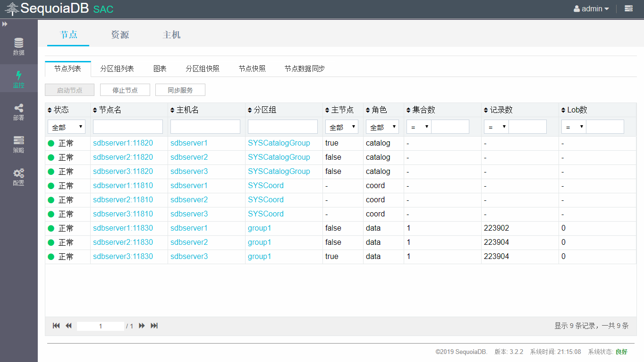Open the 策略 strategy section icon
644x362 pixels.
(x=19, y=140)
